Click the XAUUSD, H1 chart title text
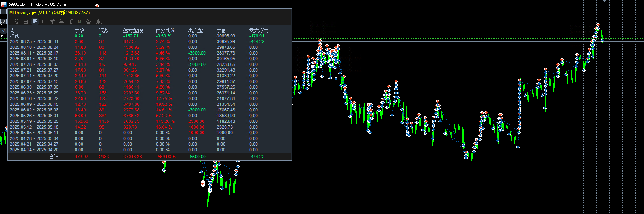The width and height of the screenshot is (644, 214). point(38,4)
